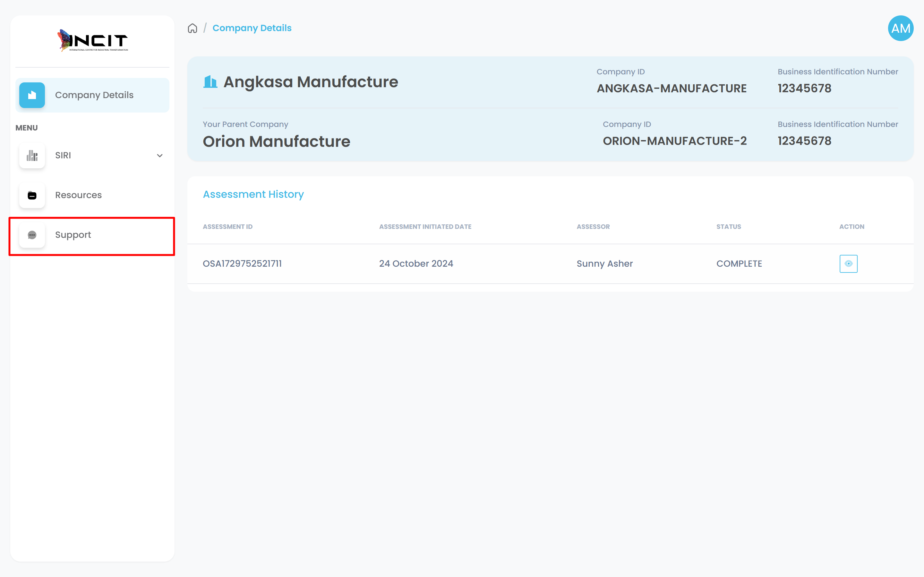Click the SIRI bar chart icon
Image resolution: width=924 pixels, height=577 pixels.
32,155
